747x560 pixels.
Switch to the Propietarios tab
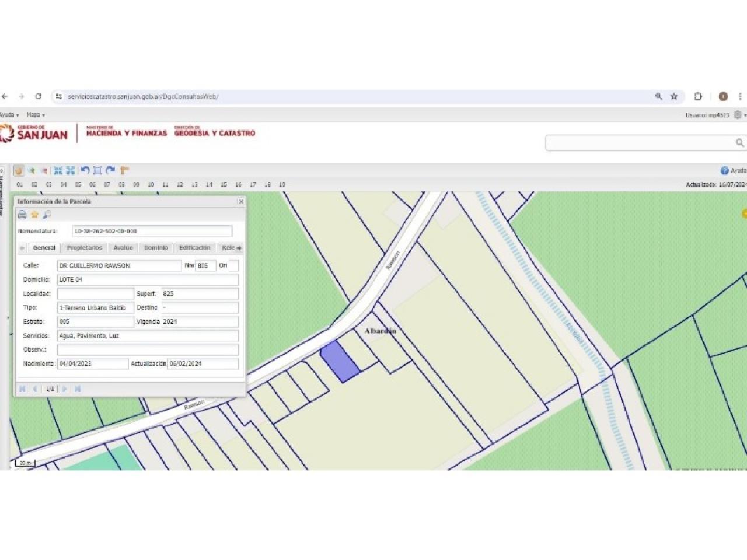coord(85,248)
